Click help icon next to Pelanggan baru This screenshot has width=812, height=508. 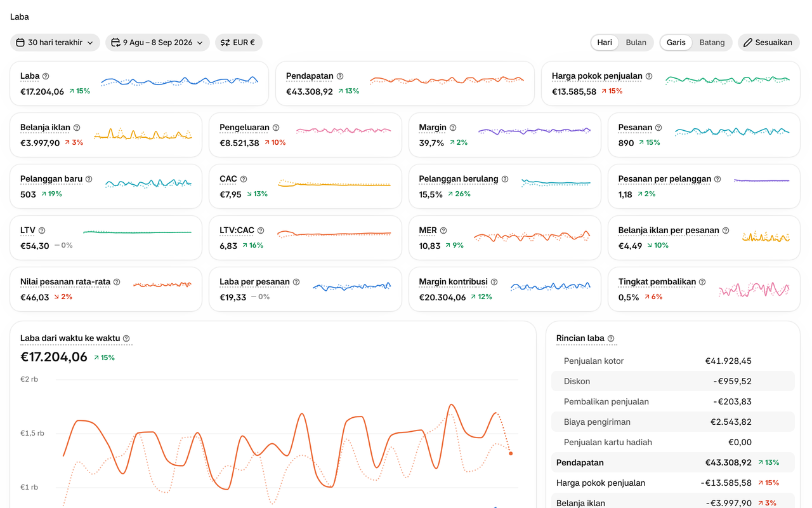89,179
